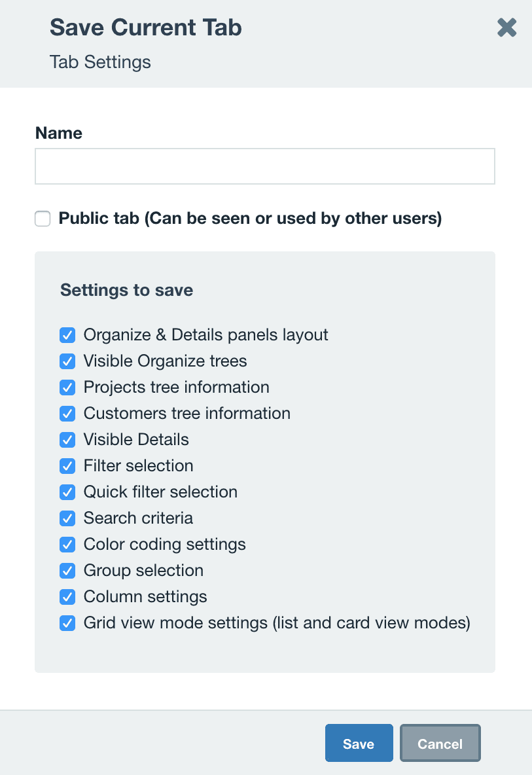Enable the Public tab checkbox
Image resolution: width=532 pixels, height=775 pixels.
coord(42,218)
